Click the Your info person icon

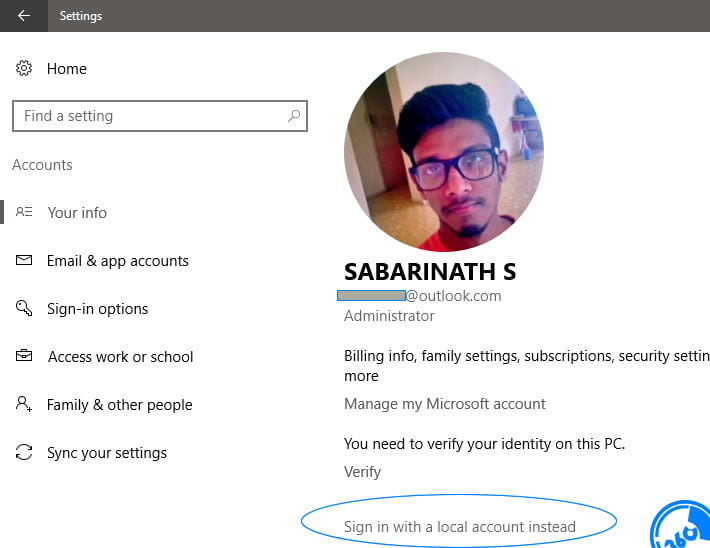click(24, 212)
